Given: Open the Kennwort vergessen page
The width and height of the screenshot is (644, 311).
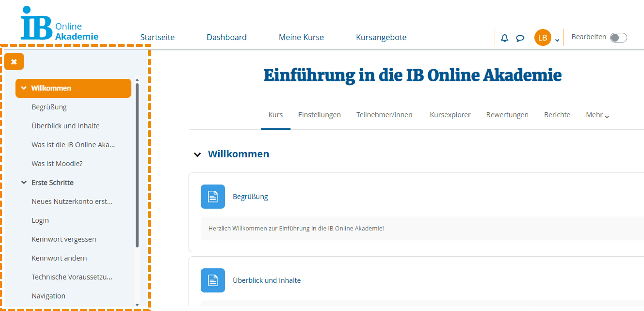Looking at the screenshot, I should (x=63, y=239).
